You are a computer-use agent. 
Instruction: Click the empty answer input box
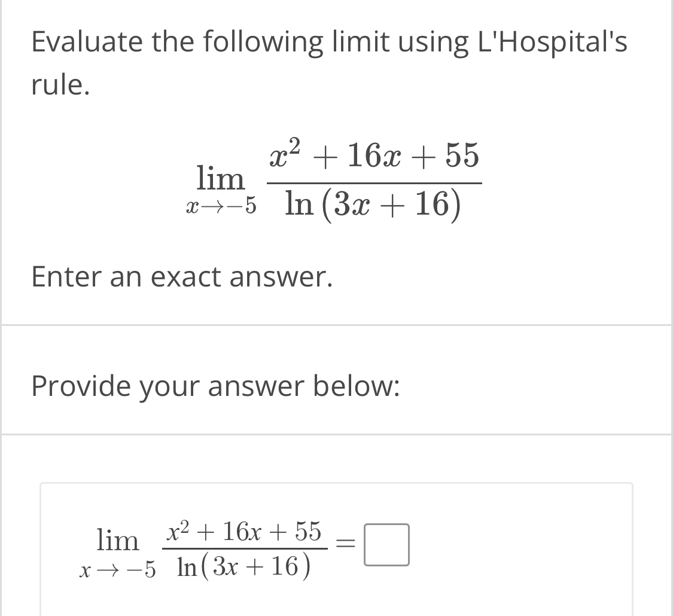pos(388,544)
